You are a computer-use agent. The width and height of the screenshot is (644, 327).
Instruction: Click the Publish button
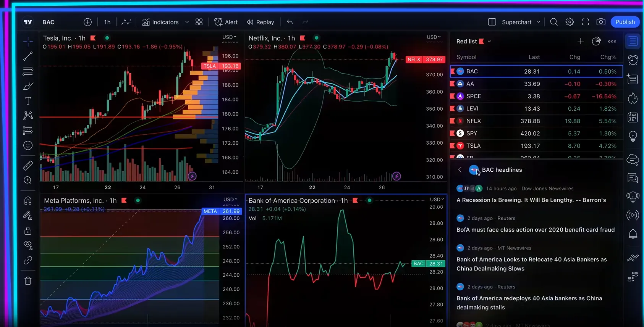[x=625, y=22]
